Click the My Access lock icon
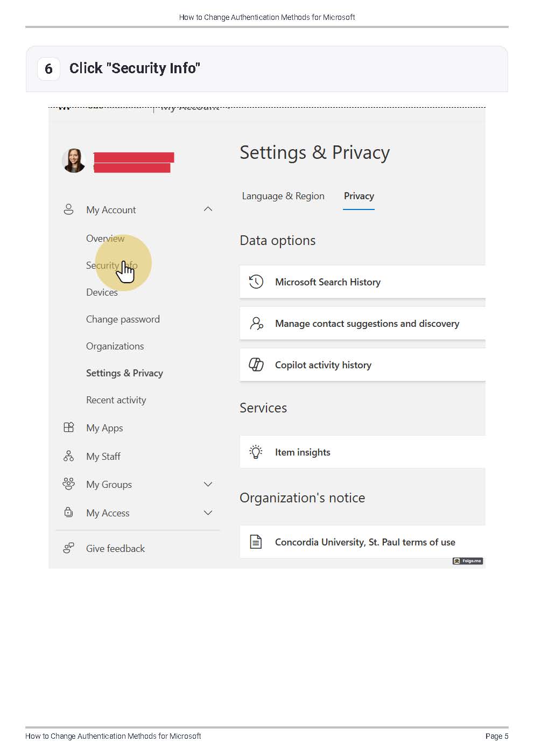The width and height of the screenshot is (534, 756). [x=68, y=513]
